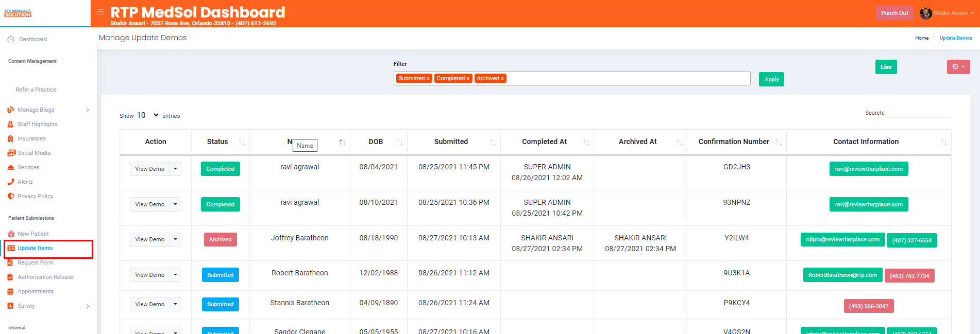
Task: Click phone number (493) 566-3047
Action: click(869, 306)
